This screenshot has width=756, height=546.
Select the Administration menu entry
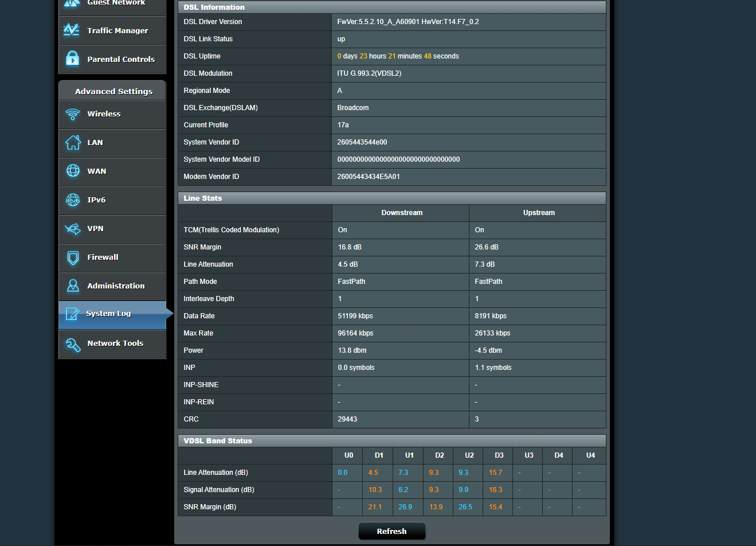click(116, 286)
